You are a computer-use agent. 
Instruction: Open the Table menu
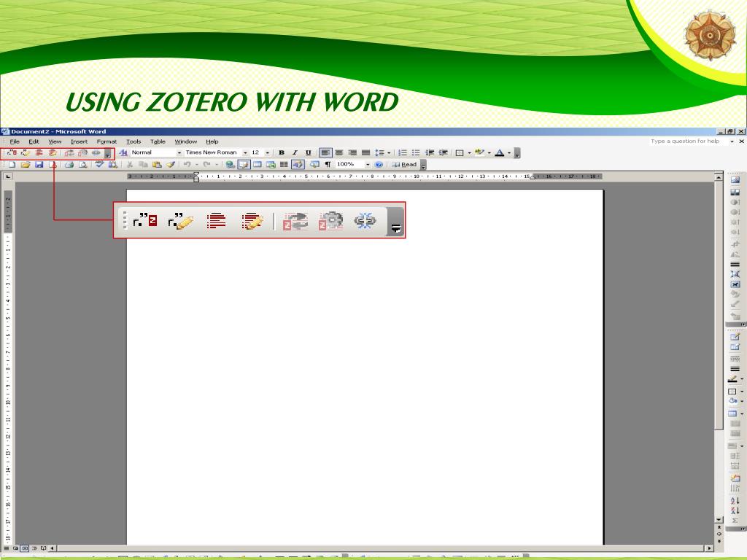point(158,141)
